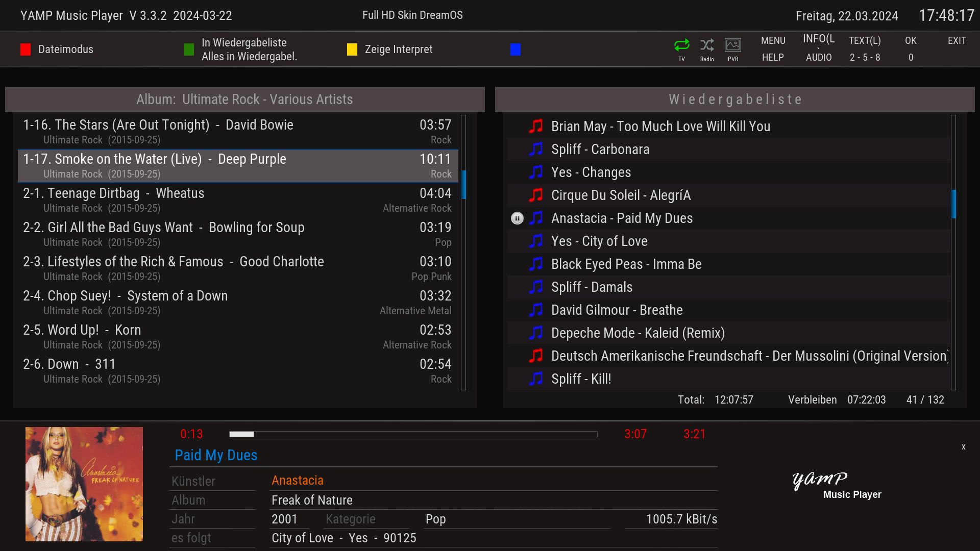Click red note icon for Brian May track
The image size is (980, 551).
click(536, 126)
